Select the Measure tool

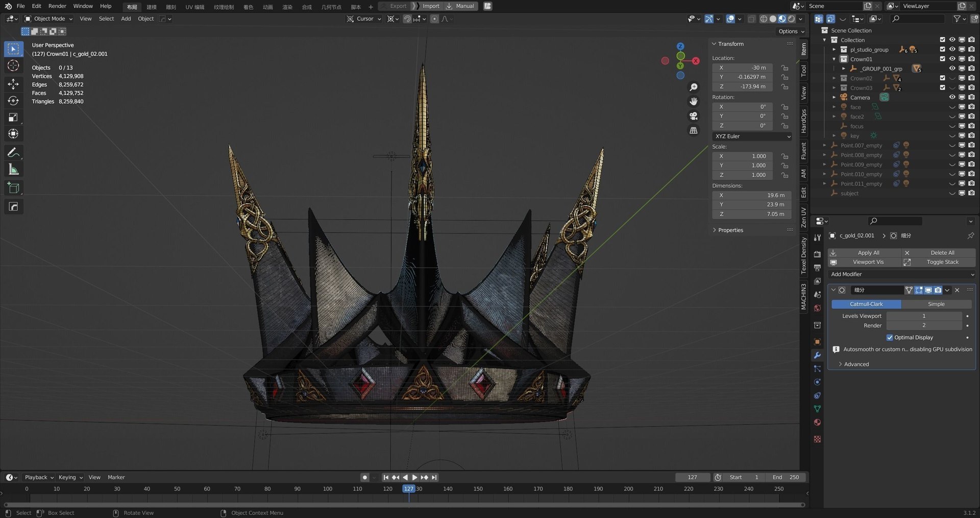(x=14, y=170)
